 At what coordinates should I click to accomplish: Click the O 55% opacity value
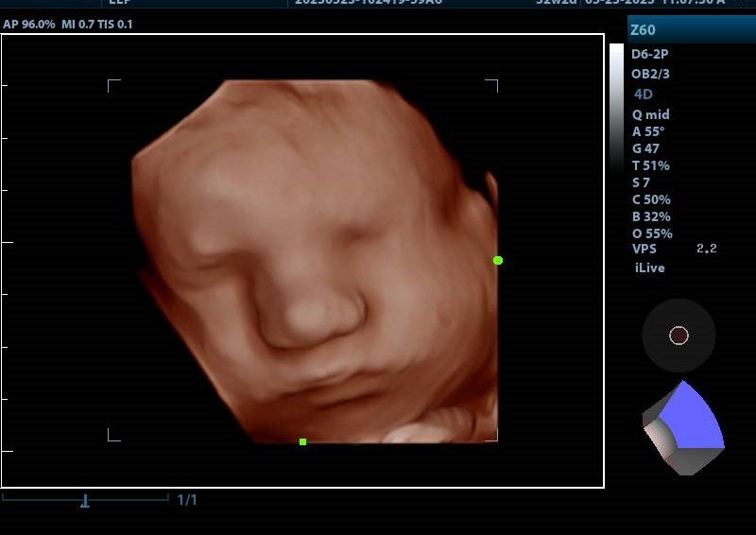652,233
